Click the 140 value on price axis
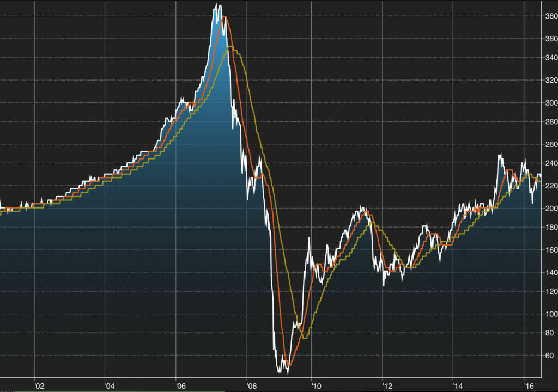The height and width of the screenshot is (392, 558). (x=550, y=272)
